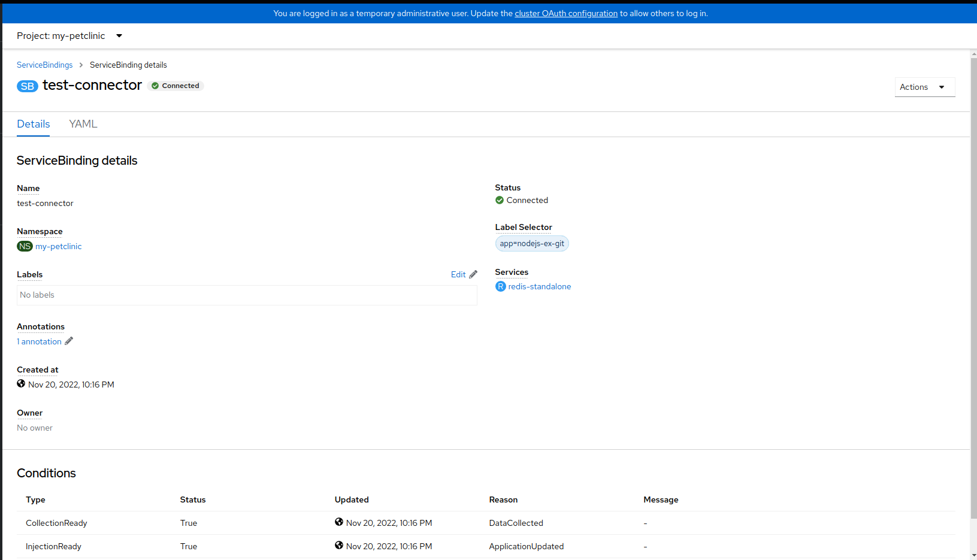The width and height of the screenshot is (977, 560).
Task: Open the 1 annotation link
Action: tap(39, 341)
